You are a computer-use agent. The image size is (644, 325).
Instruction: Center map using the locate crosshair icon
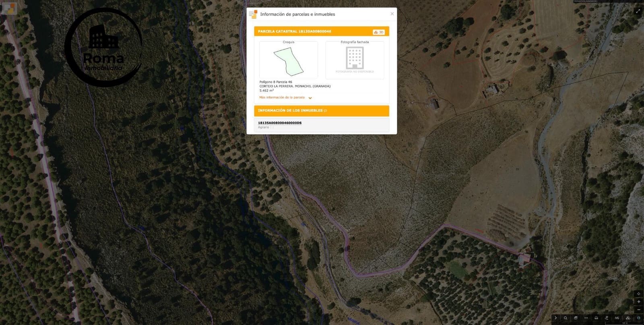(x=638, y=294)
